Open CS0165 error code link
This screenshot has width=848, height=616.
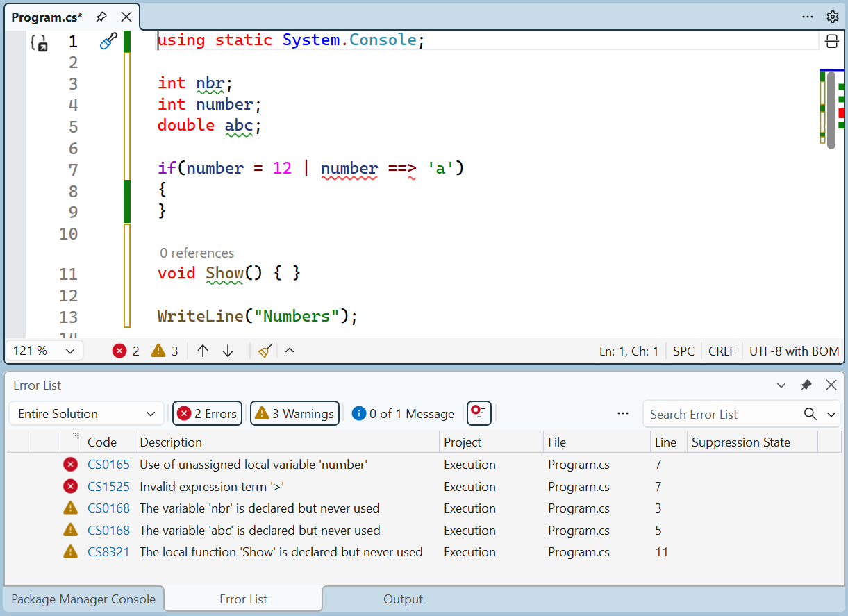[108, 465]
